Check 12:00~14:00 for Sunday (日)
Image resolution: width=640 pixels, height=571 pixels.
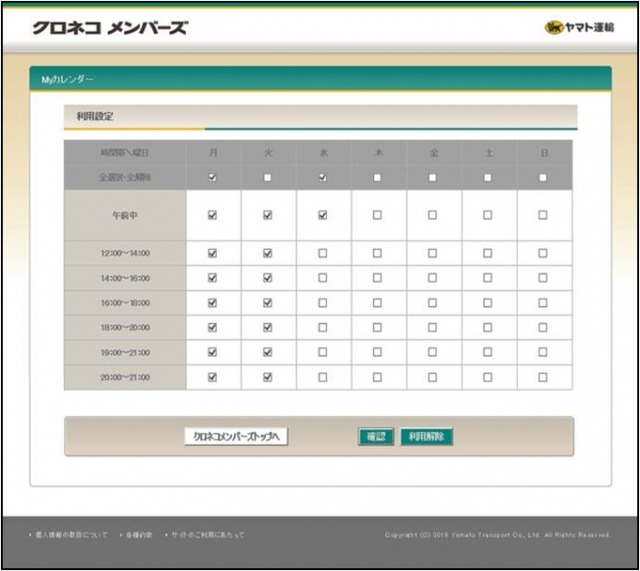[542, 253]
